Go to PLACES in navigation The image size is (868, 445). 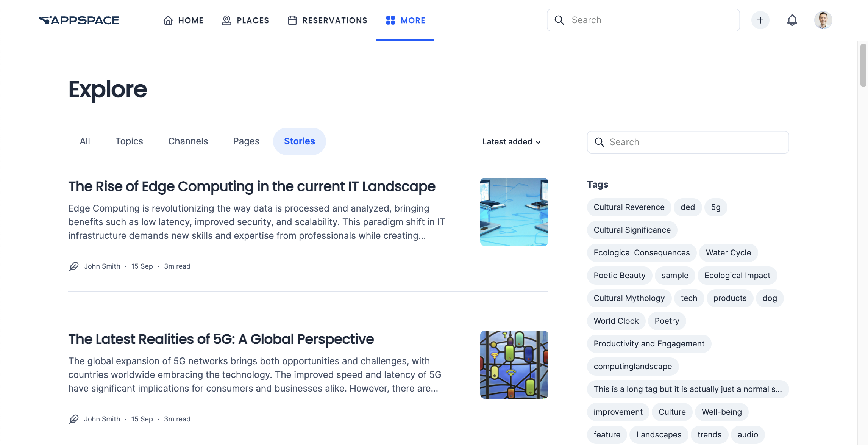click(245, 20)
